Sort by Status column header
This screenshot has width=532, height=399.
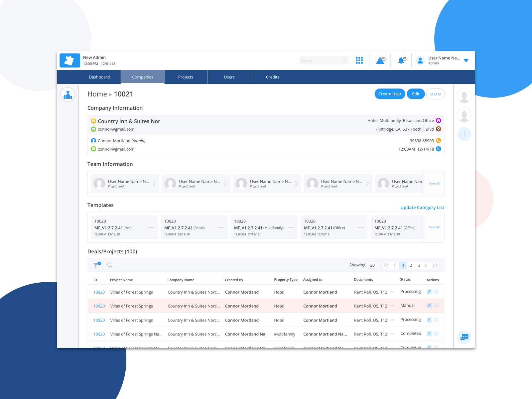click(x=405, y=280)
